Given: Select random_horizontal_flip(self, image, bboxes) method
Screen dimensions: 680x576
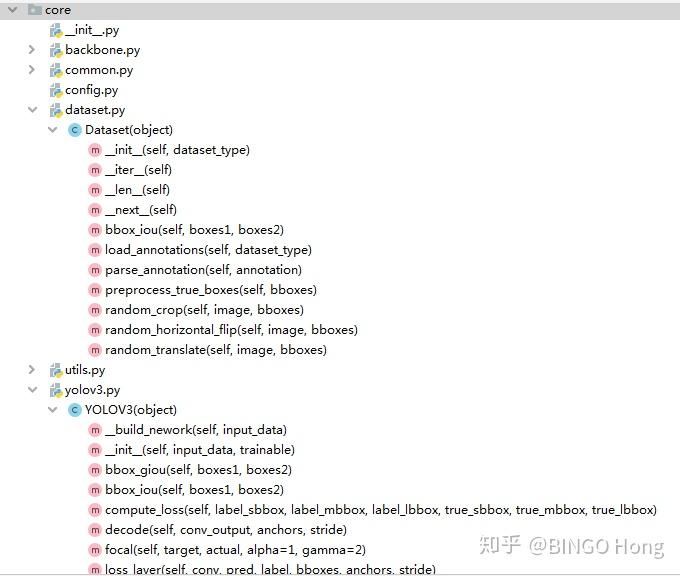Looking at the screenshot, I should (232, 330).
